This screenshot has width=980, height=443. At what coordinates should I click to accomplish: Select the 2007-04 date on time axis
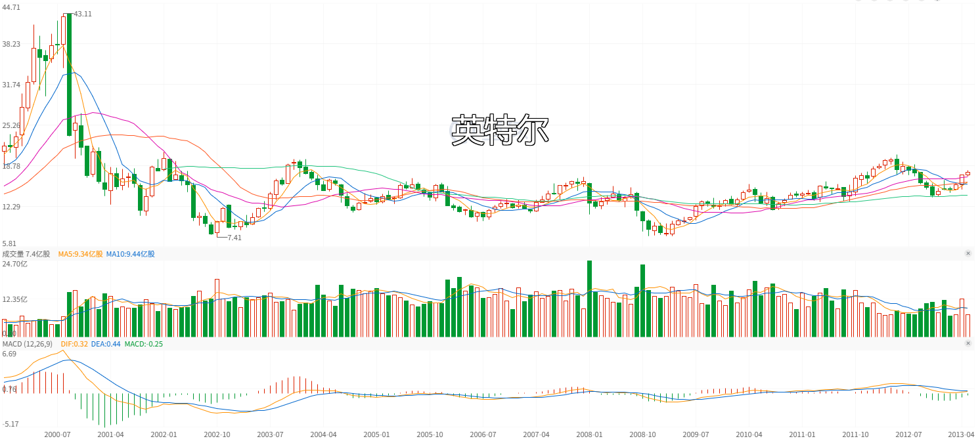coord(536,434)
